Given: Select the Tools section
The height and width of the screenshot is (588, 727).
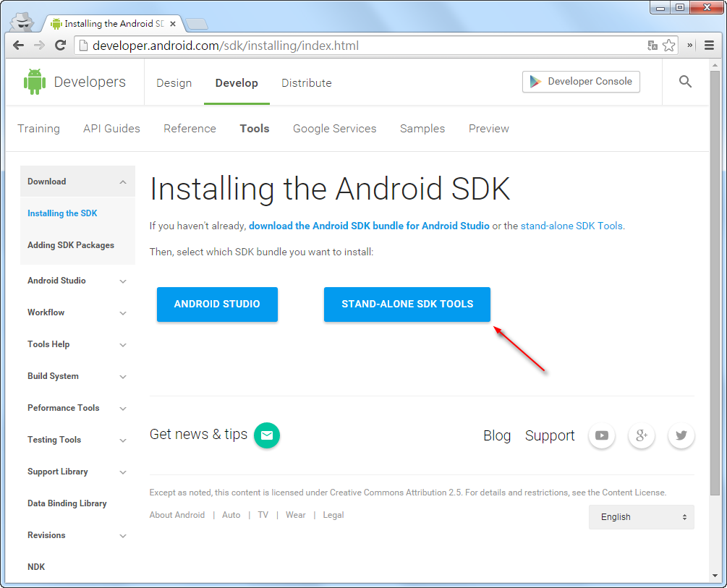Looking at the screenshot, I should tap(255, 129).
